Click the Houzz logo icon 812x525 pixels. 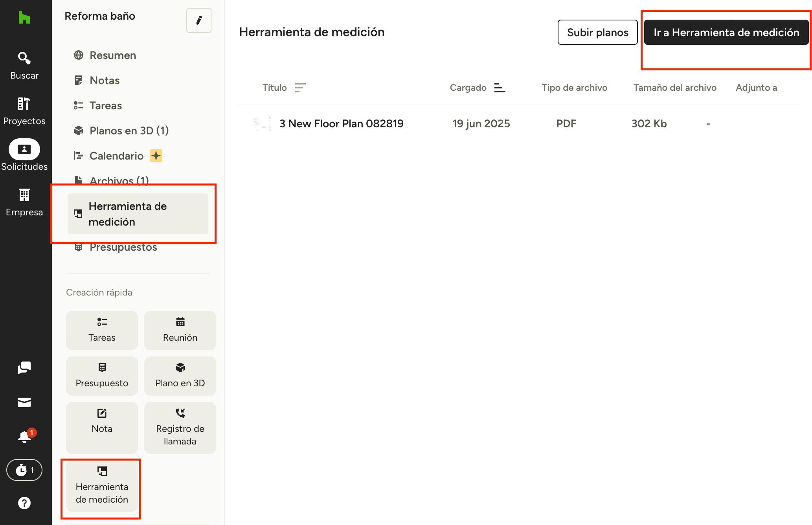pyautogui.click(x=24, y=18)
